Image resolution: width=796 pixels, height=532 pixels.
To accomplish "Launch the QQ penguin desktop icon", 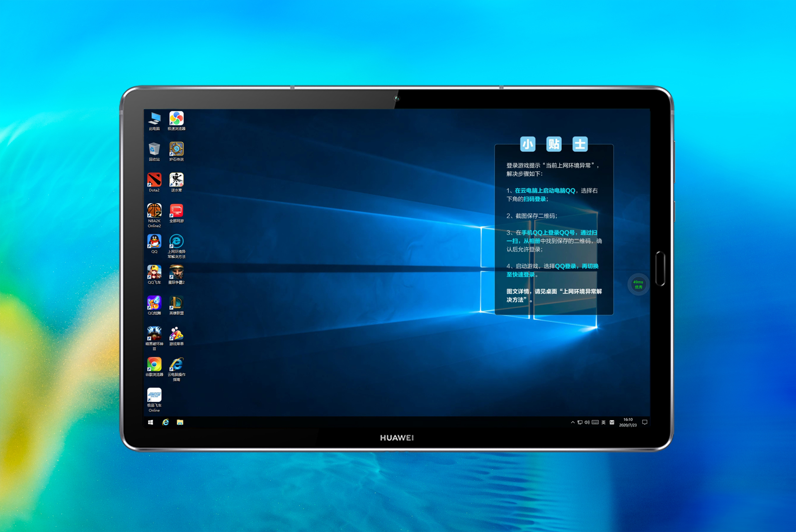I will tap(154, 244).
